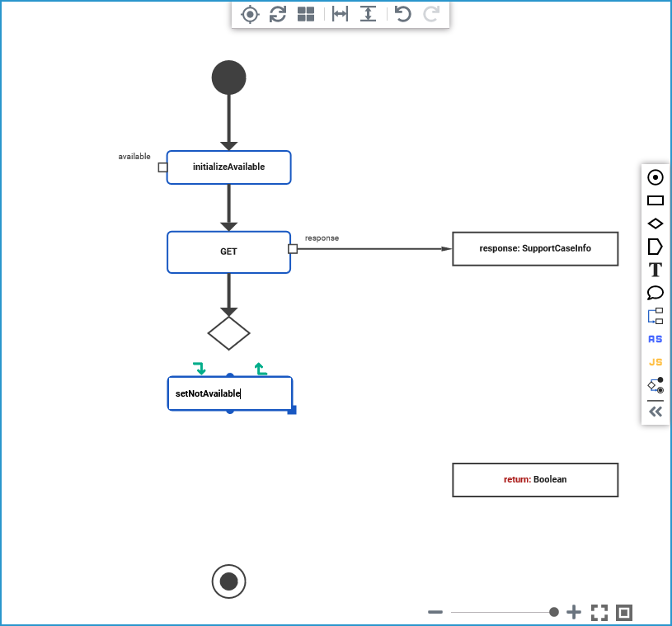The image size is (672, 626).
Task: Zoom out with the minus button
Action: (435, 612)
